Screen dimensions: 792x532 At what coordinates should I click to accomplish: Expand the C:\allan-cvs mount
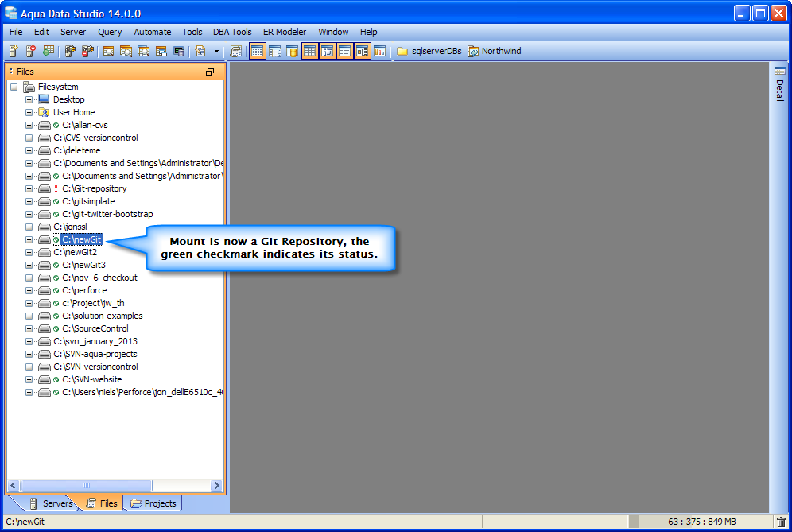[29, 126]
